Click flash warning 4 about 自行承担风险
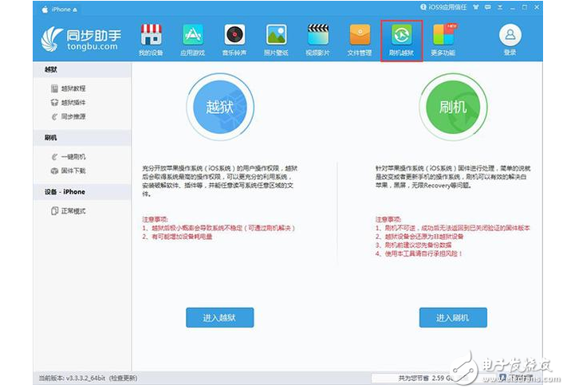Image resolution: width=567 pixels, height=392 pixels. 419,254
